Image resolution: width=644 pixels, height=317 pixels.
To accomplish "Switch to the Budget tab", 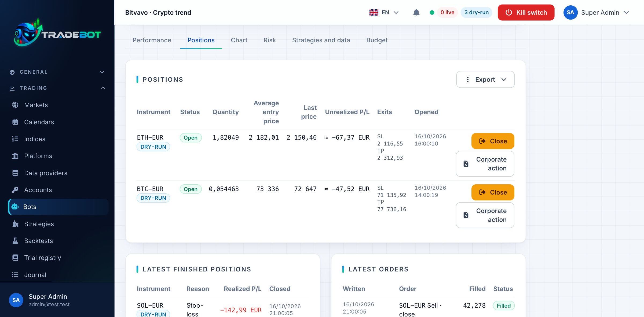I will tap(377, 40).
